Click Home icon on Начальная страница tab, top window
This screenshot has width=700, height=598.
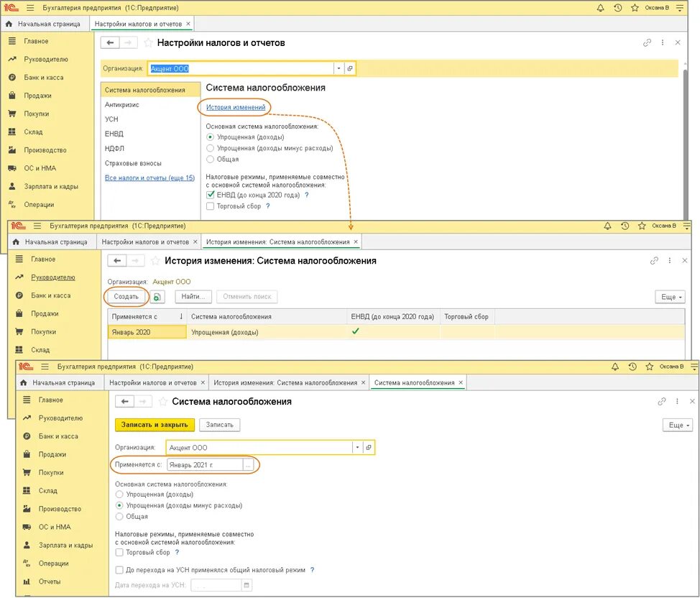click(x=9, y=24)
